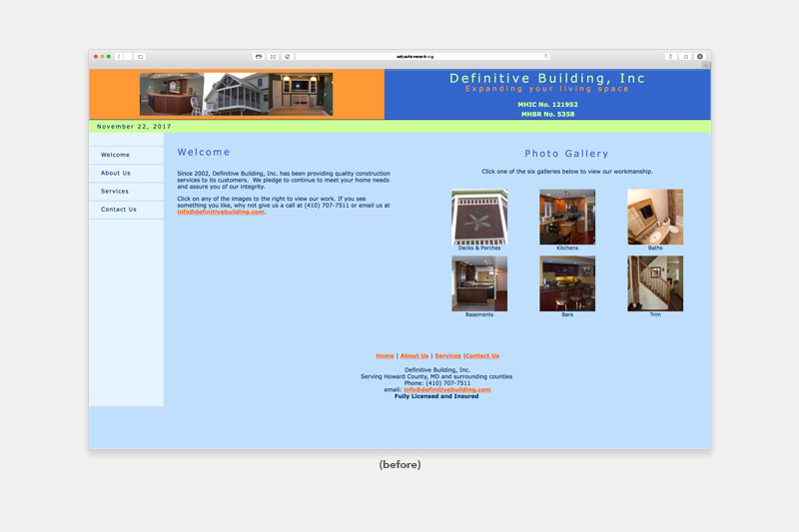Open the Baths gallery thumbnail

point(655,217)
